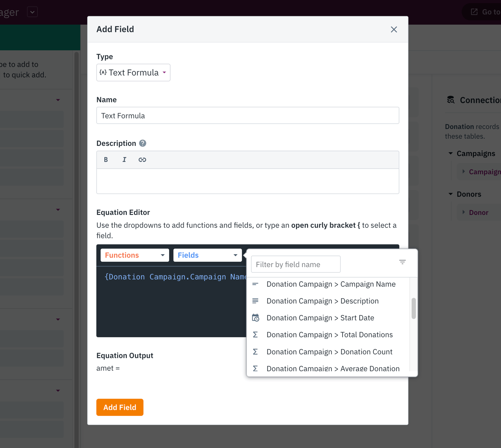This screenshot has height=448, width=501.
Task: Click the insert link icon
Action: (142, 160)
